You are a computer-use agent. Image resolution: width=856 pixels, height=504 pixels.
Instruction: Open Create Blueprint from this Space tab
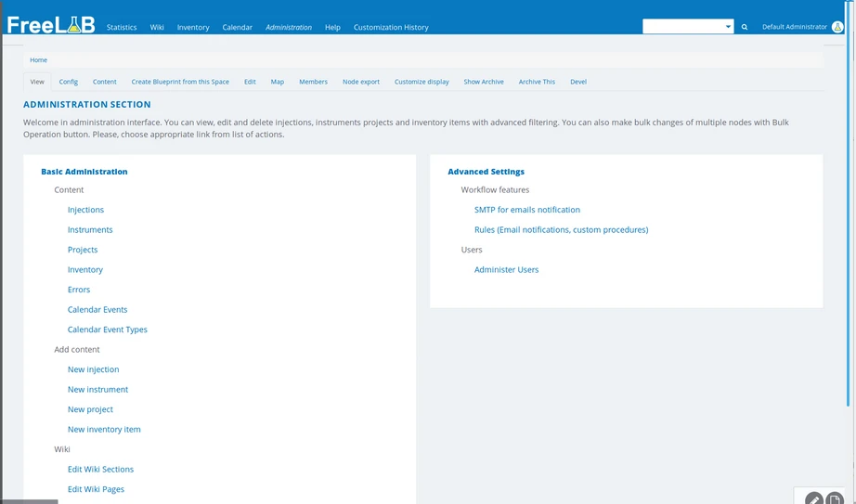pyautogui.click(x=180, y=82)
